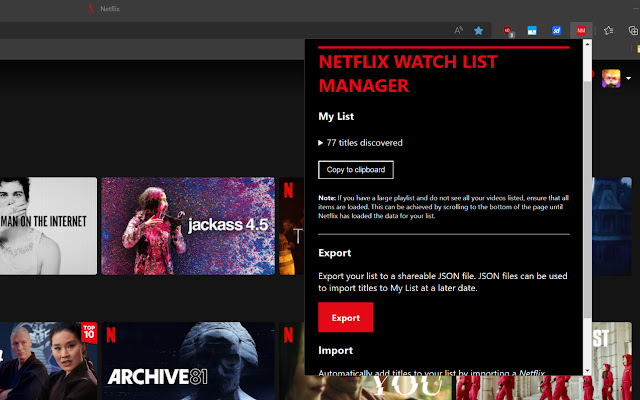Click the popup scrollbar up arrow

pyautogui.click(x=587, y=46)
